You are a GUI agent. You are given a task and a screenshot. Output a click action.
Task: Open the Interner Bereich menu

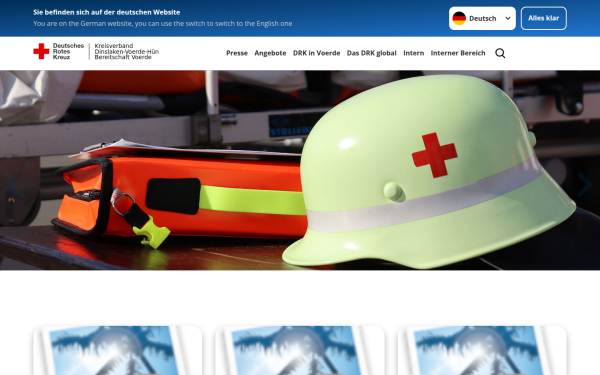(x=458, y=53)
